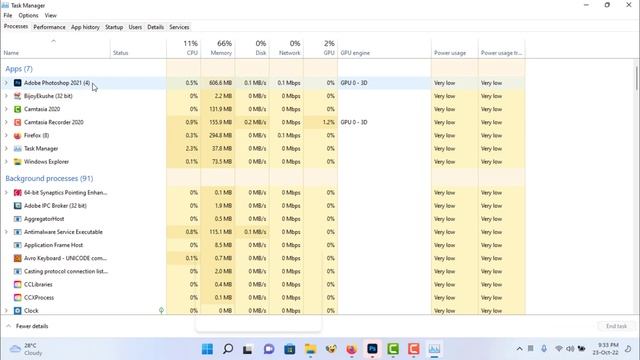Switch to Photoshop from the taskbar

pos(372,349)
